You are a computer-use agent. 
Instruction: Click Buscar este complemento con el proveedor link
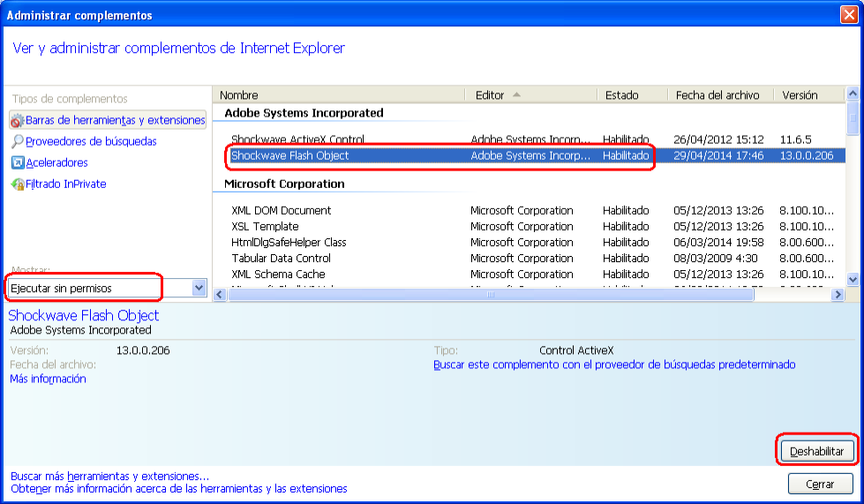pos(614,365)
